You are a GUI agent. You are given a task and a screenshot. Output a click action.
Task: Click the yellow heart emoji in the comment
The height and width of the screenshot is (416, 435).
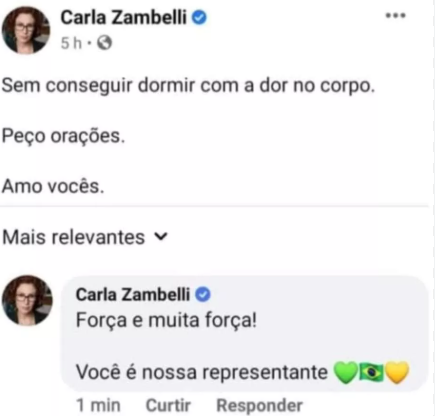[397, 372]
